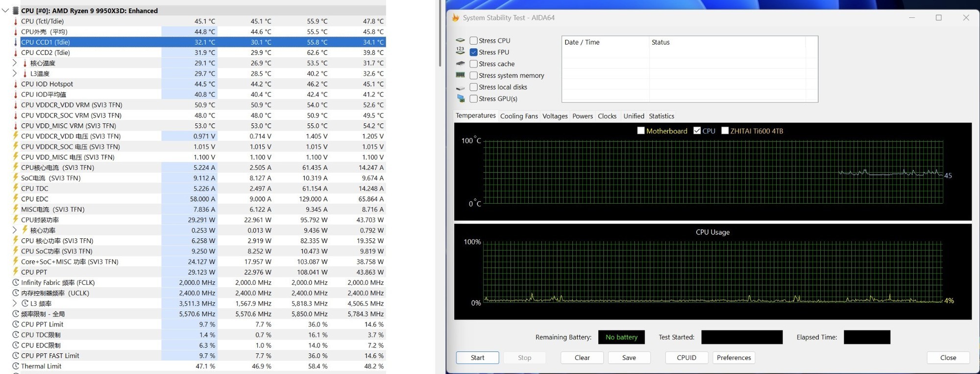The height and width of the screenshot is (374, 980).
Task: Click thermometer icon of CPU CCD2 (Tdie)
Action: (x=16, y=52)
